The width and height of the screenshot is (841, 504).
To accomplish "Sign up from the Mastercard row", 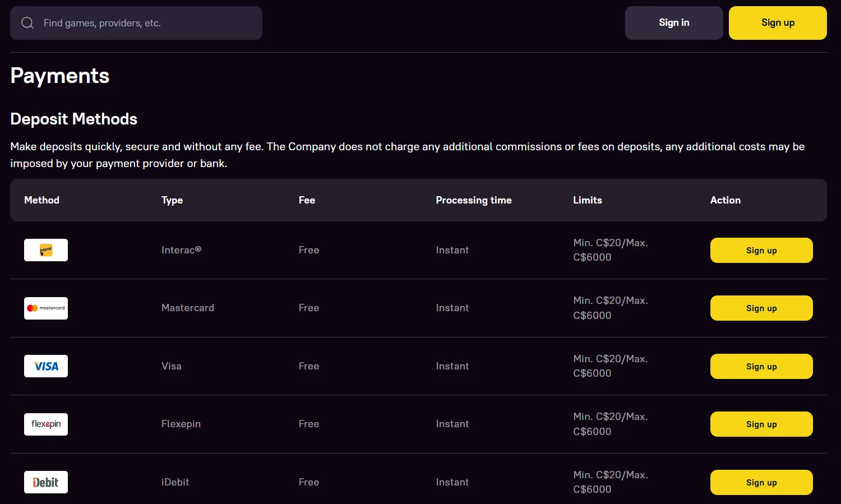I will click(761, 308).
